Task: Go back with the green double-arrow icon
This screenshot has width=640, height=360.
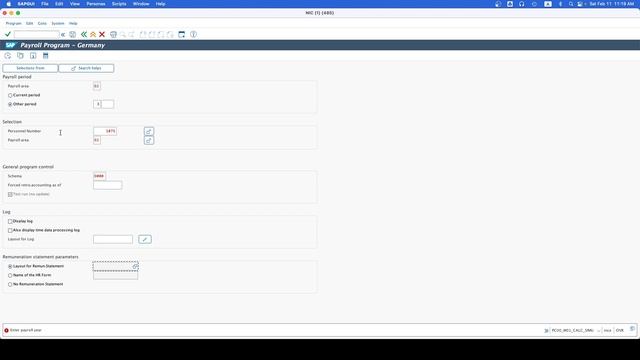Action: tap(84, 35)
